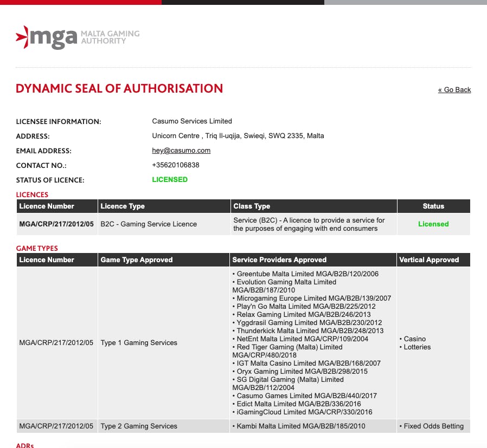This screenshot has width=487, height=448.
Task: Click the LICENCES section heading
Action: pyautogui.click(x=32, y=195)
